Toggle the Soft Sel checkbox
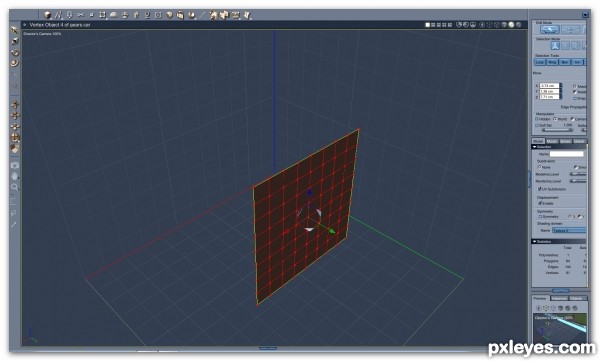Viewport: 600px width, 361px height. (537, 125)
